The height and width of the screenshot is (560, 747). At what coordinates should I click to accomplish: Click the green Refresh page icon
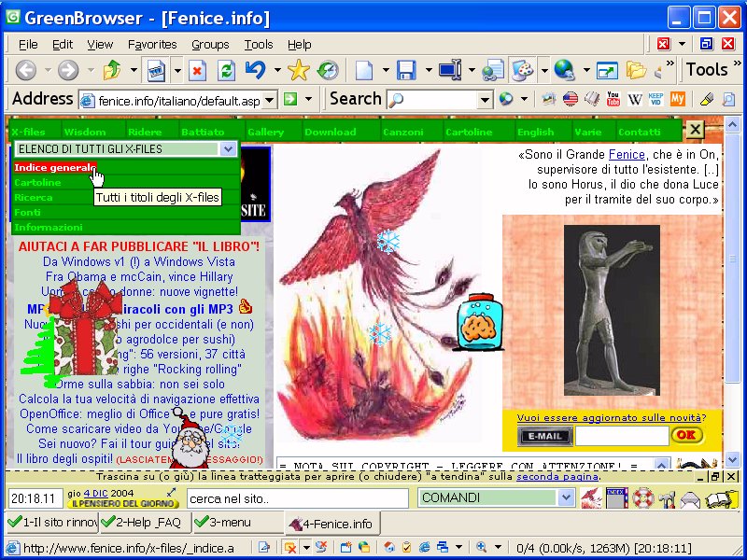click(226, 70)
